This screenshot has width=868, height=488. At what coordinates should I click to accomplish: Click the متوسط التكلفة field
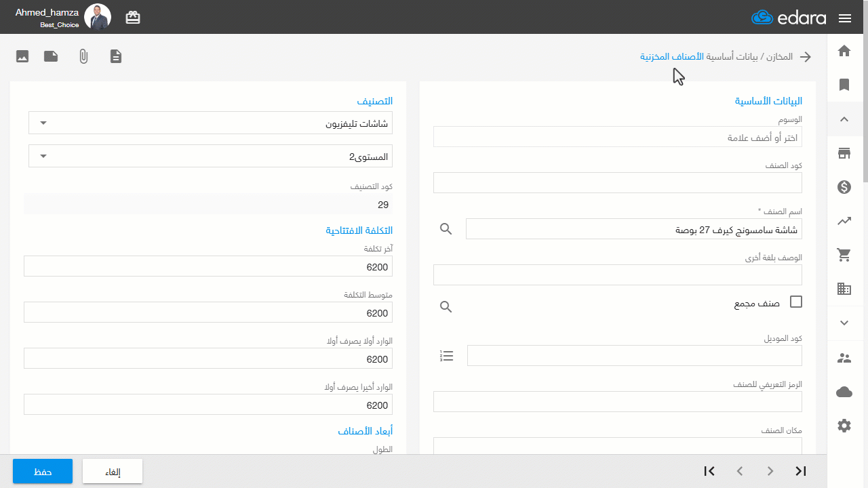point(208,312)
